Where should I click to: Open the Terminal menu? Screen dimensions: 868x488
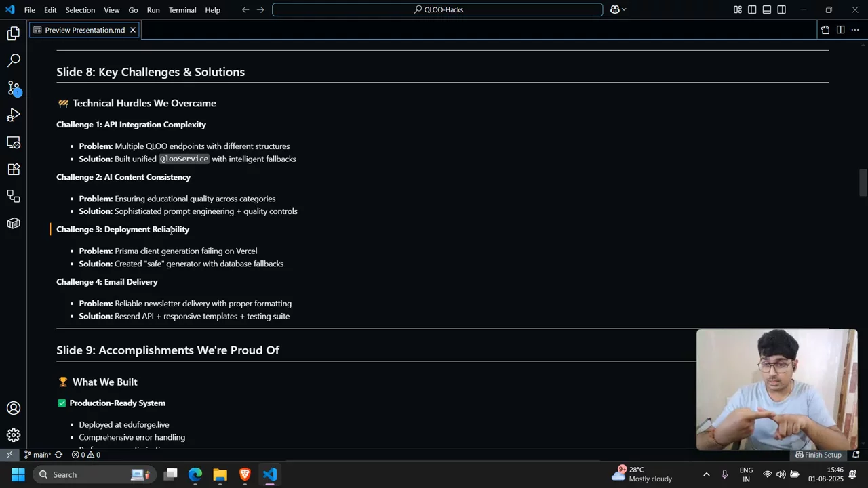coord(182,10)
